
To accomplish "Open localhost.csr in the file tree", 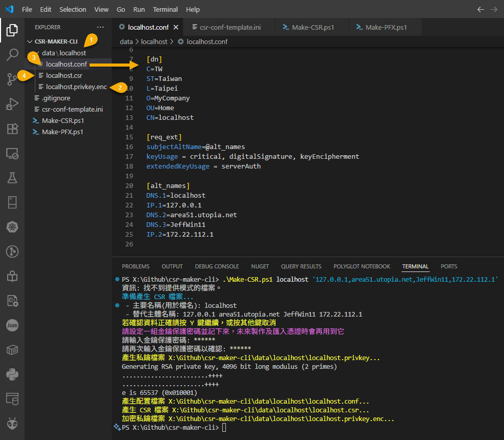I will click(64, 75).
